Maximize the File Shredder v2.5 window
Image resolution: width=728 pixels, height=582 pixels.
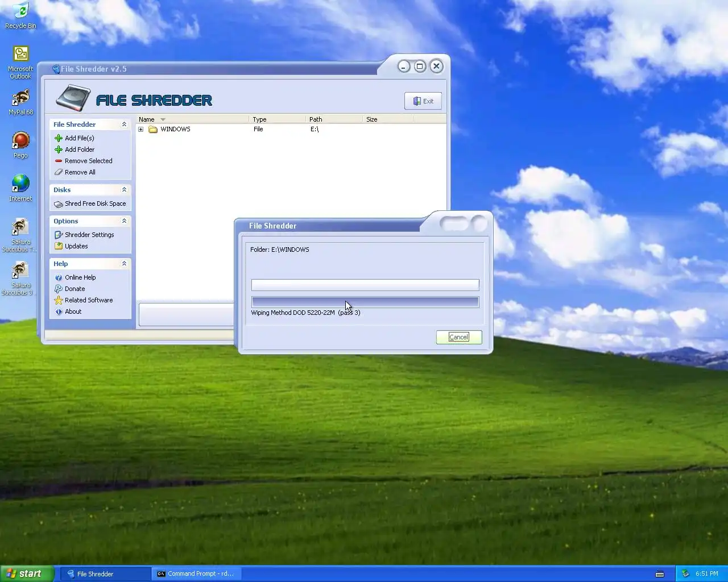420,66
